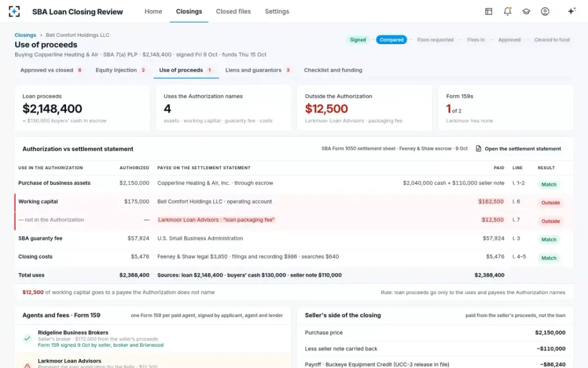Click the Outside badge in the Working capital row
Screen dimensions: 588x368
[x=550, y=203]
